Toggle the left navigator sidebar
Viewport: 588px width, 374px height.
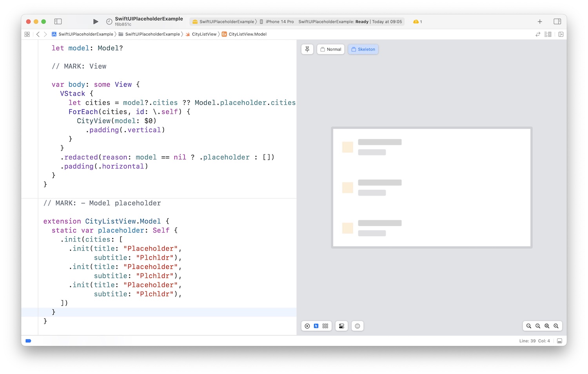point(58,22)
